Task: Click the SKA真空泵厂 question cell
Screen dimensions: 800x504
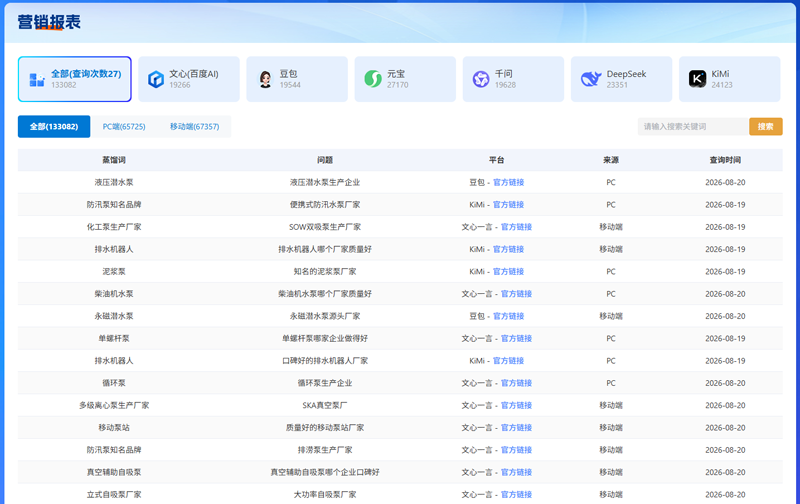Action: tap(324, 405)
